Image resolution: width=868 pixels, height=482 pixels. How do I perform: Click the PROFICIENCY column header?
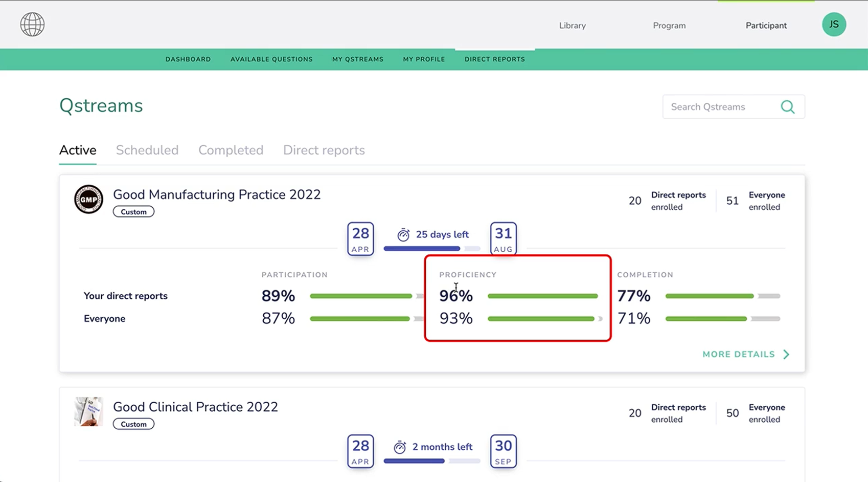(468, 275)
